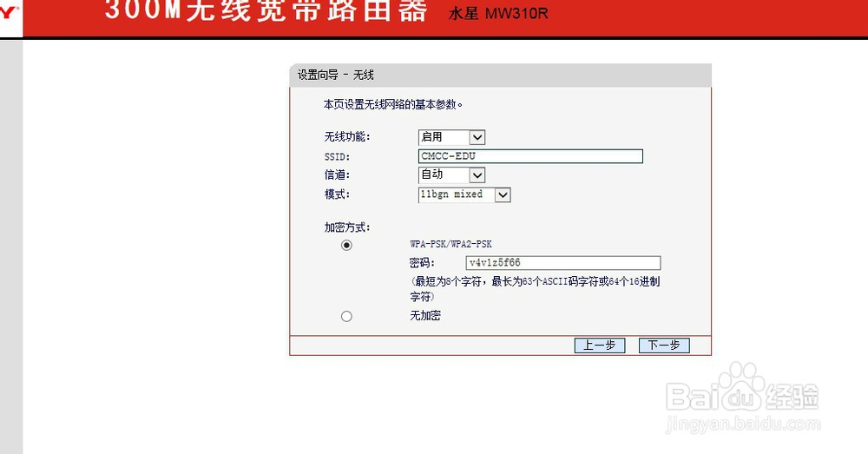Click the 设置向导 - 无线 panel title
The image size is (868, 454).
[x=335, y=75]
